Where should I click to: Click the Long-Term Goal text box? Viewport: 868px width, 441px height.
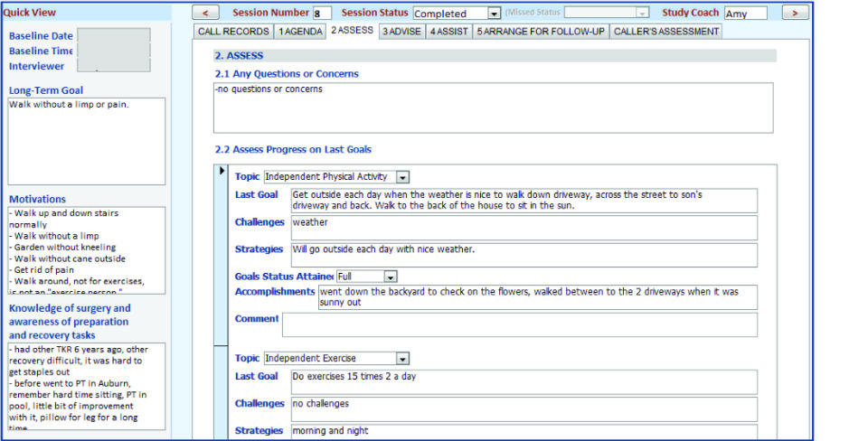click(x=87, y=141)
